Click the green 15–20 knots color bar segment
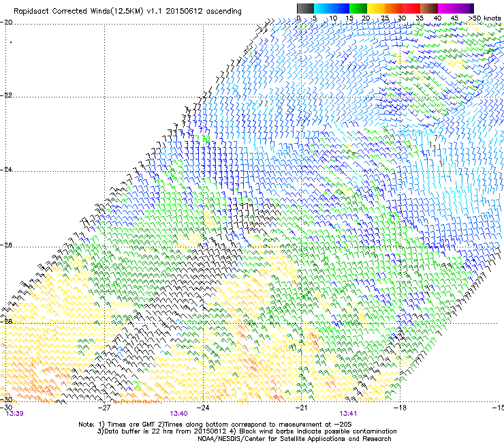Screen dimensions: 504x443 pyautogui.click(x=358, y=8)
